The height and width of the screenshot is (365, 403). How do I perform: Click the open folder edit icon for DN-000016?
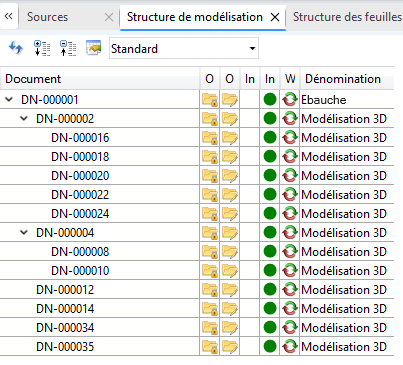pos(230,138)
